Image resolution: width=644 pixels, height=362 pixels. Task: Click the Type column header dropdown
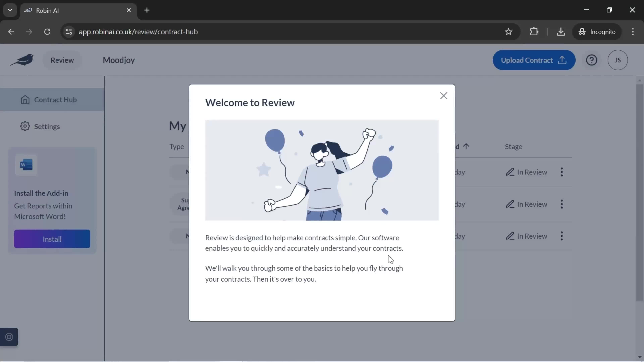[x=177, y=146]
